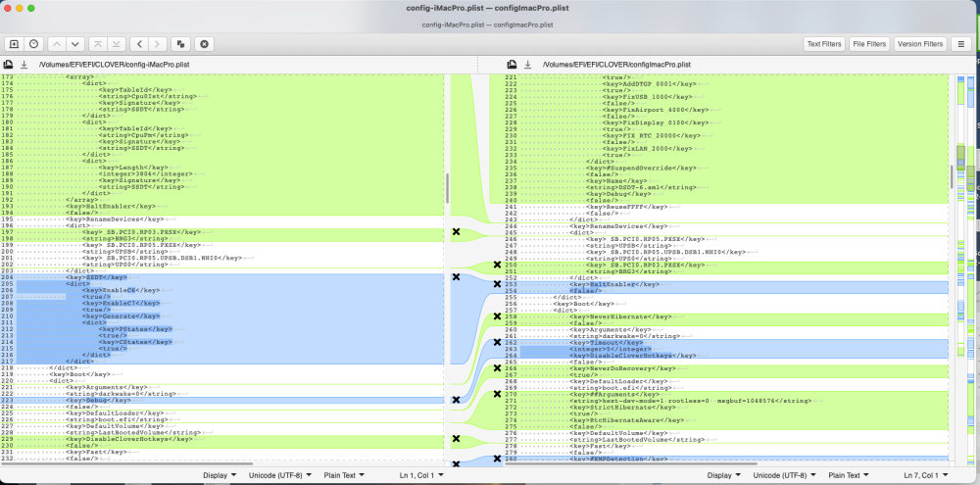This screenshot has height=485, width=980.
Task: Click the clock icon in the toolbar
Action: click(33, 44)
